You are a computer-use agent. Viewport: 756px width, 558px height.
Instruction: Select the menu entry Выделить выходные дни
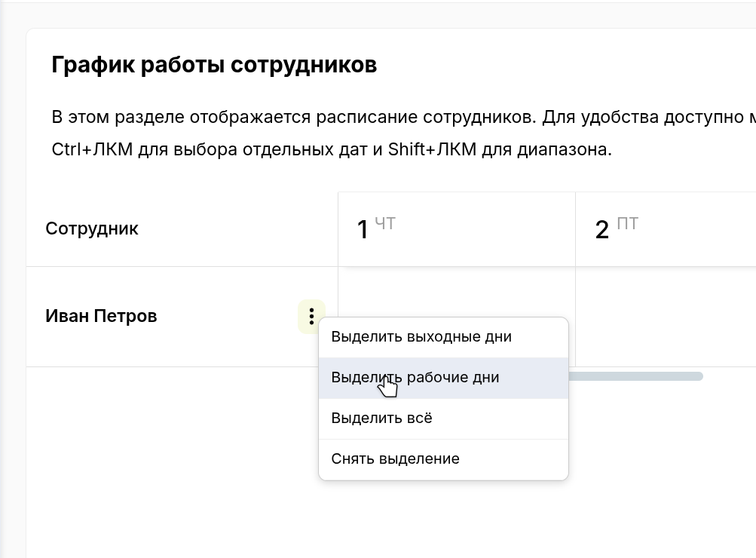(x=421, y=336)
